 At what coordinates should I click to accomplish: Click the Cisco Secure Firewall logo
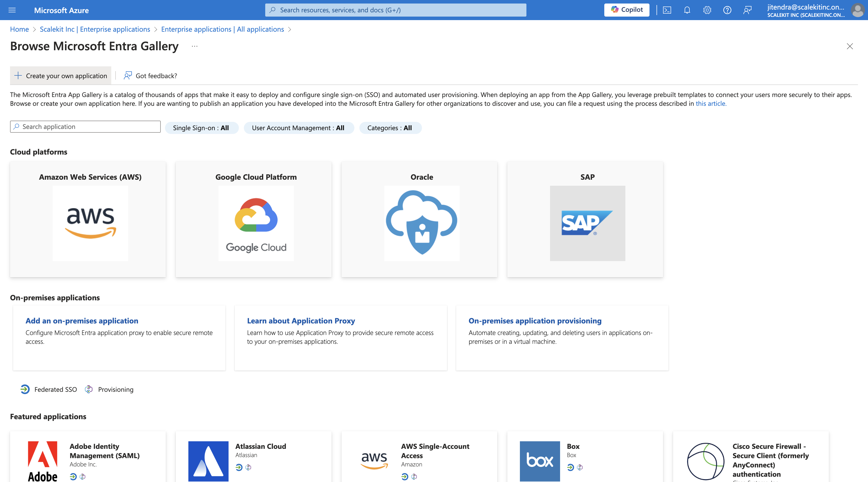(706, 461)
